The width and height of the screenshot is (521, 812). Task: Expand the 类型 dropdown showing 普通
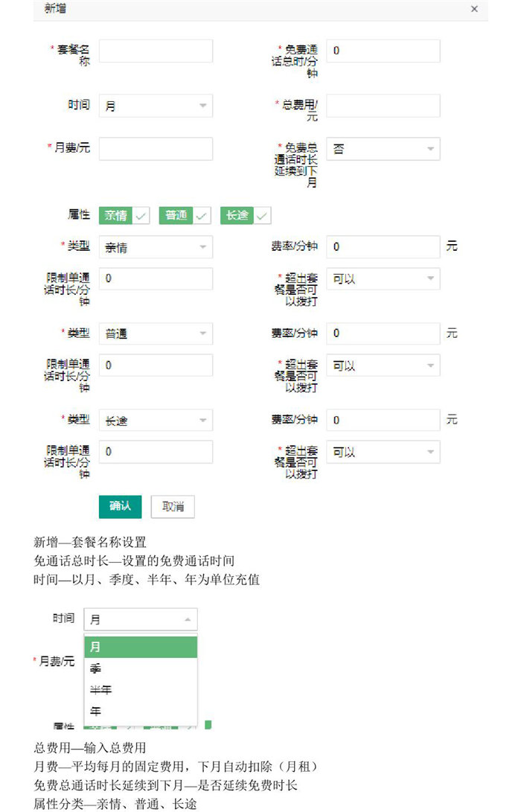click(156, 334)
